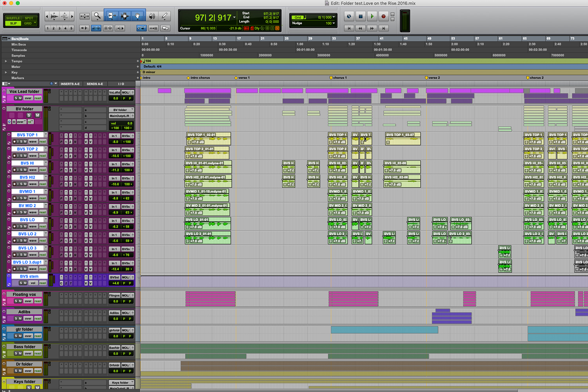Expand the Key ruler
The image size is (588, 392).
pyautogui.click(x=5, y=73)
